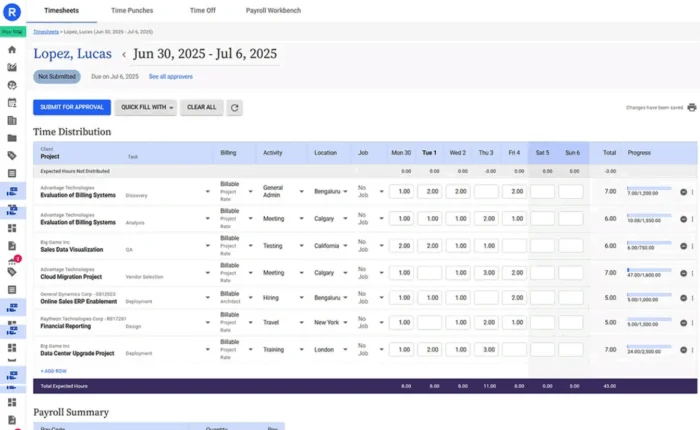Open more options for Online Sales ERP Enablement

(692, 298)
